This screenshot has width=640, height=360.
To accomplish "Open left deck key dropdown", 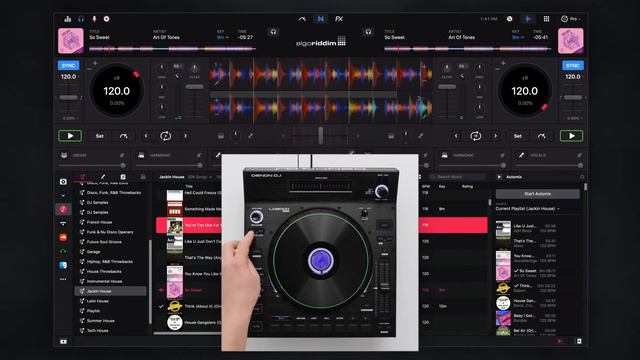I will 222,37.
